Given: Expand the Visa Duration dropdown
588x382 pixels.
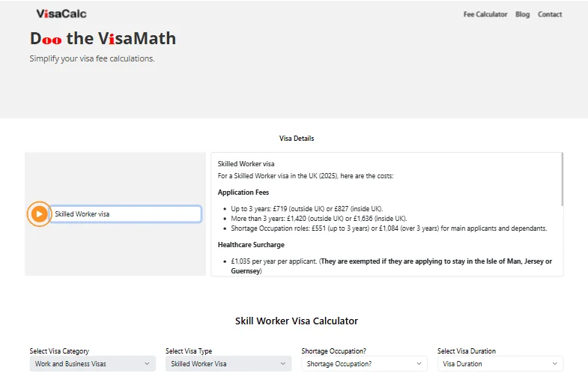Looking at the screenshot, I should tap(500, 364).
